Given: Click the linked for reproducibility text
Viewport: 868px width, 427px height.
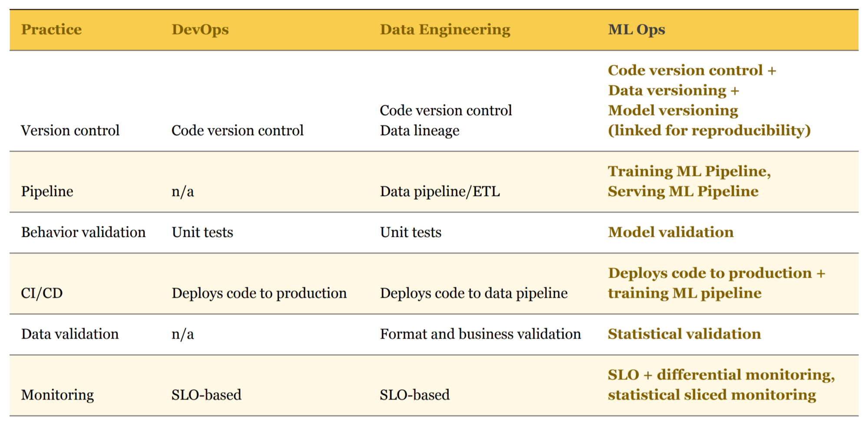Looking at the screenshot, I should [x=709, y=131].
